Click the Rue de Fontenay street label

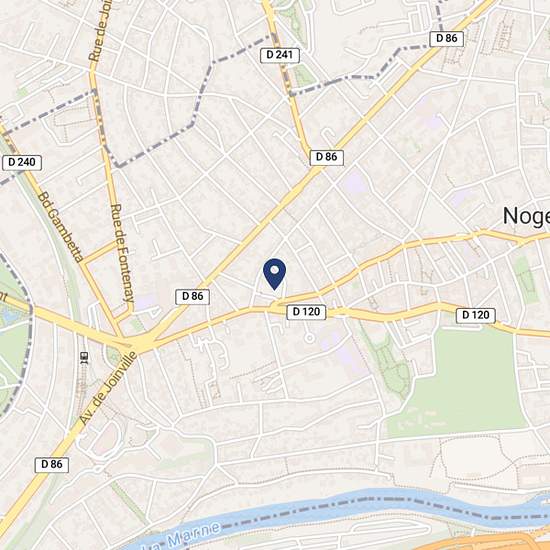[122, 253]
